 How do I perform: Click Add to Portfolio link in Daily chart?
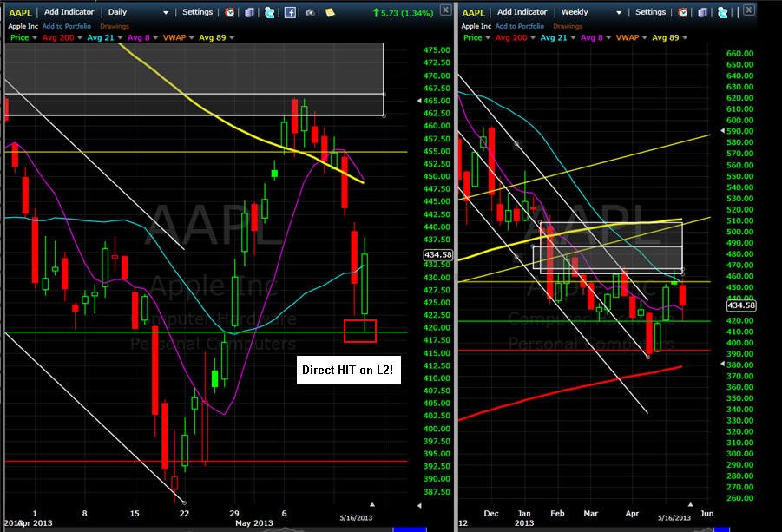coord(66,26)
